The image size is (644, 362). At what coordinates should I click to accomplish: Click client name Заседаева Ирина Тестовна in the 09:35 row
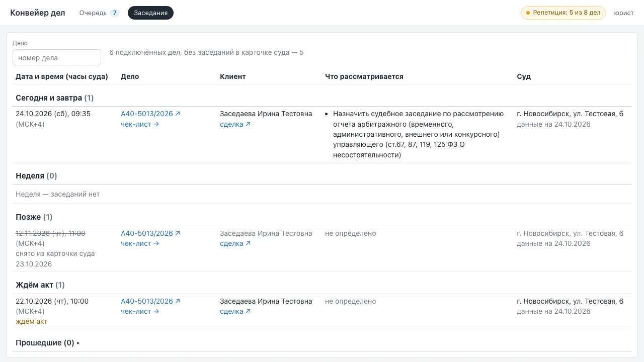tap(266, 114)
